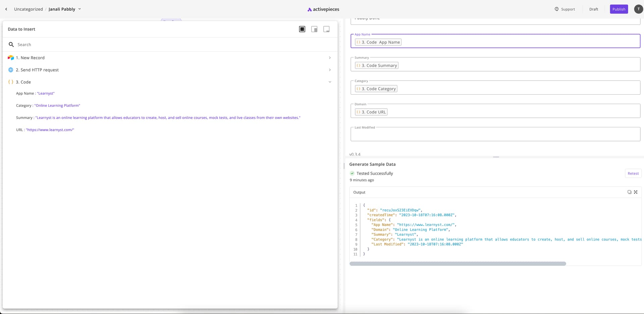Click the Output panel label
Image resolution: width=644 pixels, height=314 pixels.
(359, 192)
